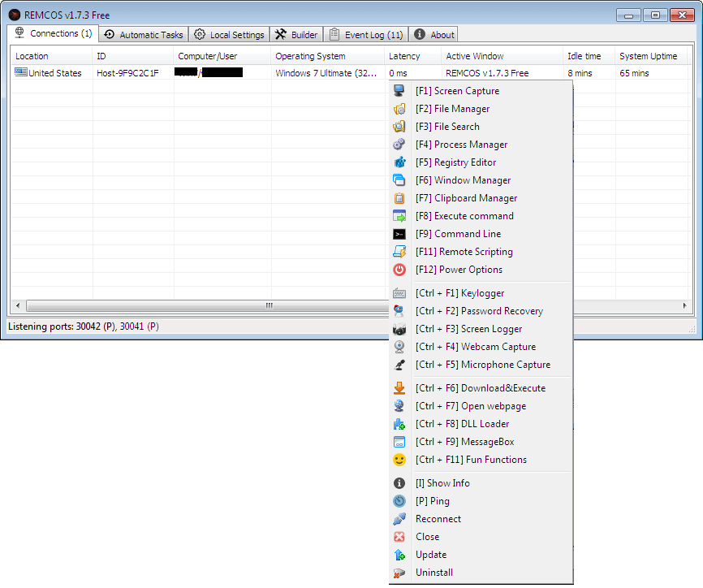Choose Uninstall from the context menu

pyautogui.click(x=481, y=573)
